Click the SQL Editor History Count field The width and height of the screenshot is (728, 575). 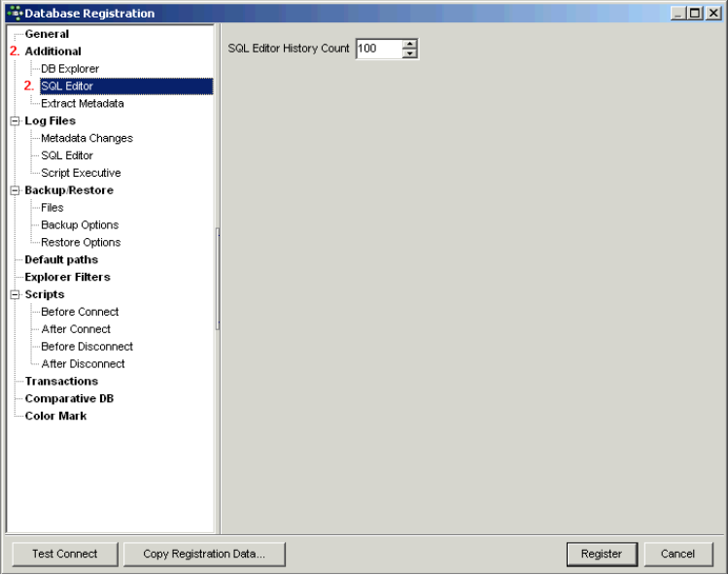click(378, 49)
